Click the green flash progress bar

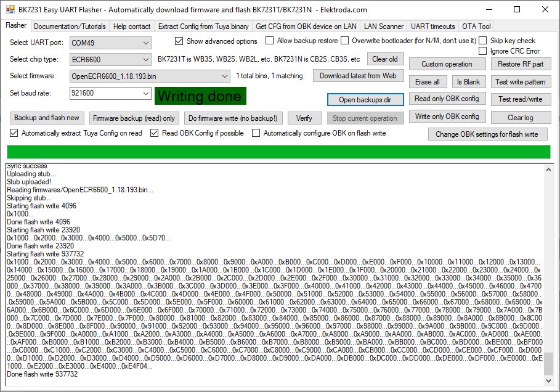point(278,152)
